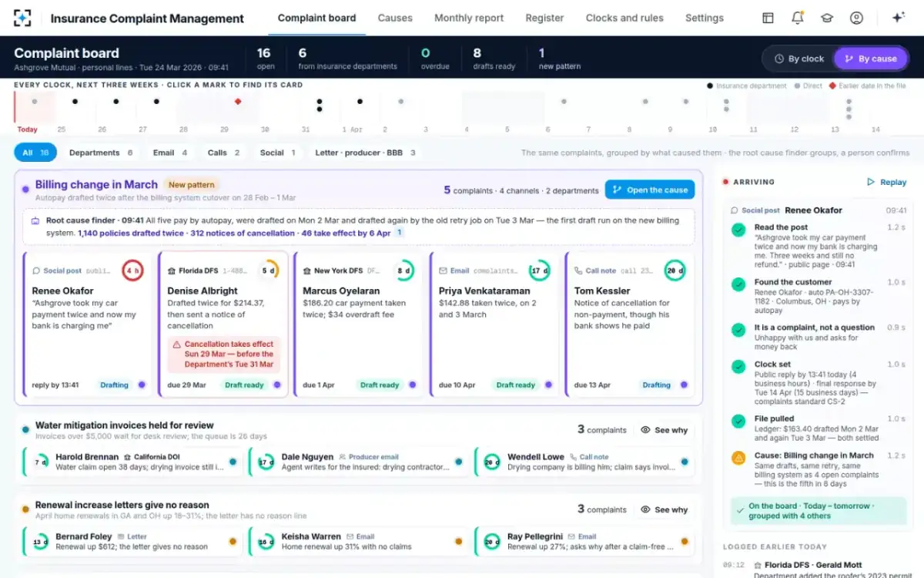Filter complaints by All 16
This screenshot has width=924, height=578.
click(x=35, y=153)
